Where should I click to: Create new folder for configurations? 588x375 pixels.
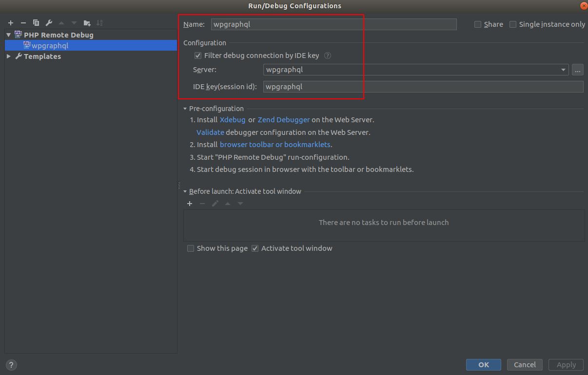click(87, 23)
